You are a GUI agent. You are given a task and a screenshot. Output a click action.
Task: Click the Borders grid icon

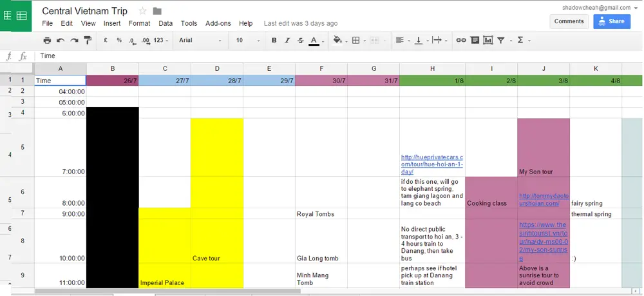356,40
